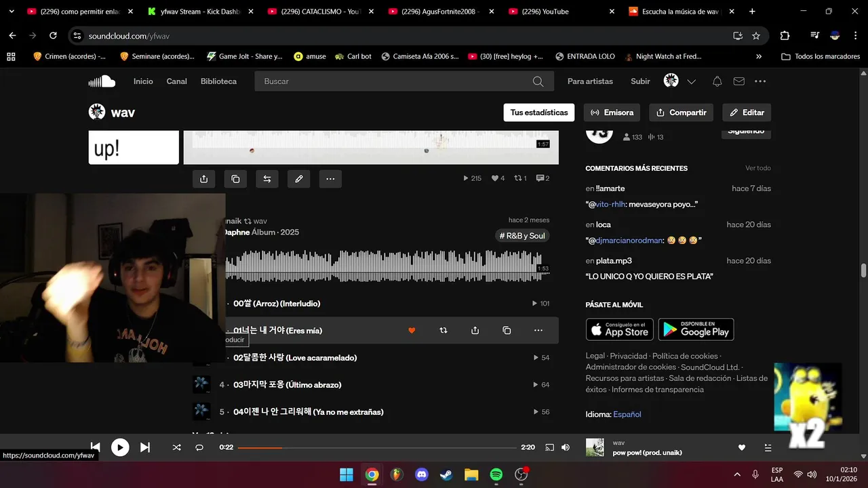Click the pencil edit icon under top track
The height and width of the screenshot is (488, 868).
298,179
